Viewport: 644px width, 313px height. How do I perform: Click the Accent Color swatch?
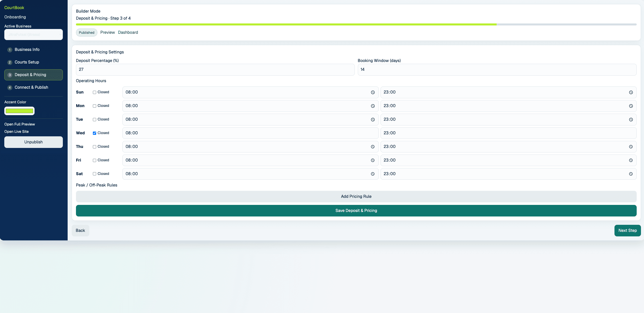pyautogui.click(x=19, y=111)
